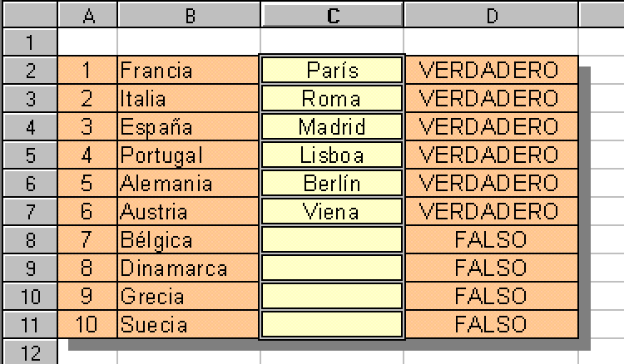Click the cell with Francia
Screen dimensions: 624x364
(189, 71)
